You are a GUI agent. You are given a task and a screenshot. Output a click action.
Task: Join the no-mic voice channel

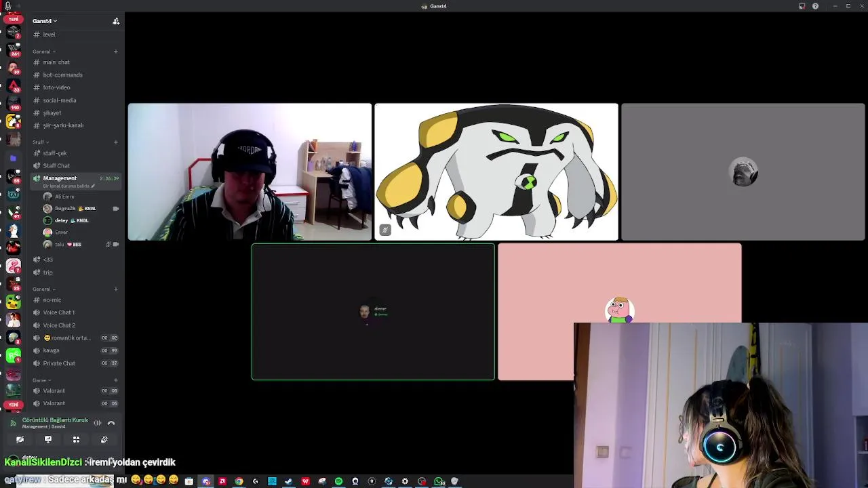coord(76,300)
